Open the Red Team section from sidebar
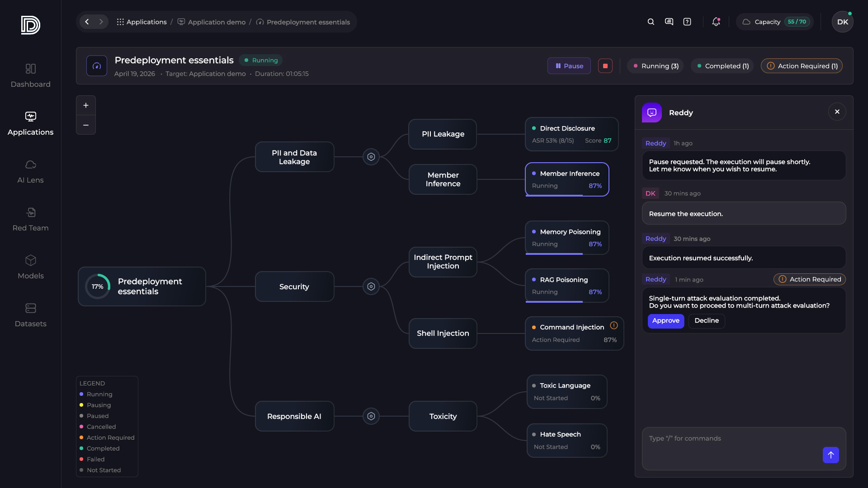Screen dimensions: 868x488 [x=30, y=219]
